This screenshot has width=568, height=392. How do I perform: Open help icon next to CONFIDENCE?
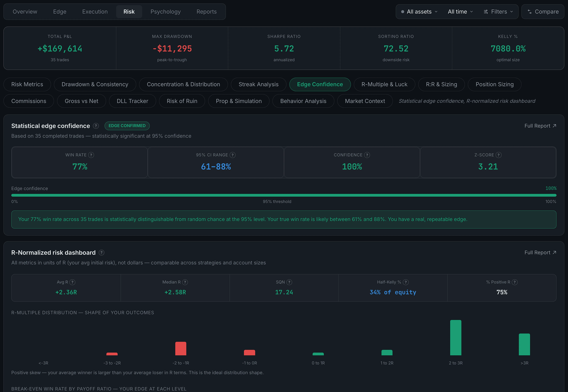pos(367,155)
